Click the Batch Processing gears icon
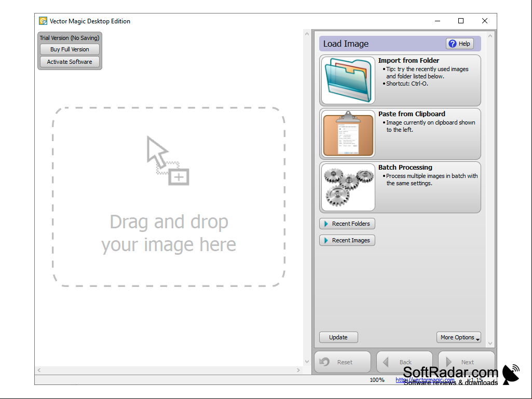This screenshot has height=399, width=532. pos(348,187)
